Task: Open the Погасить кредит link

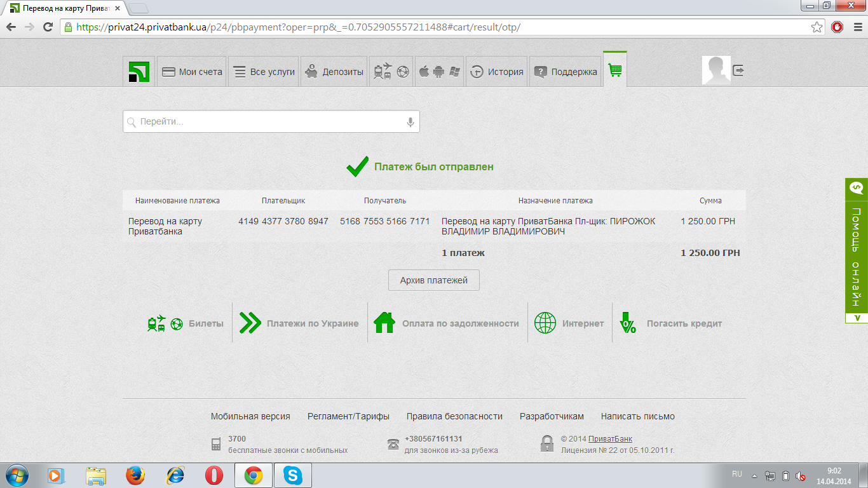Action: [684, 323]
